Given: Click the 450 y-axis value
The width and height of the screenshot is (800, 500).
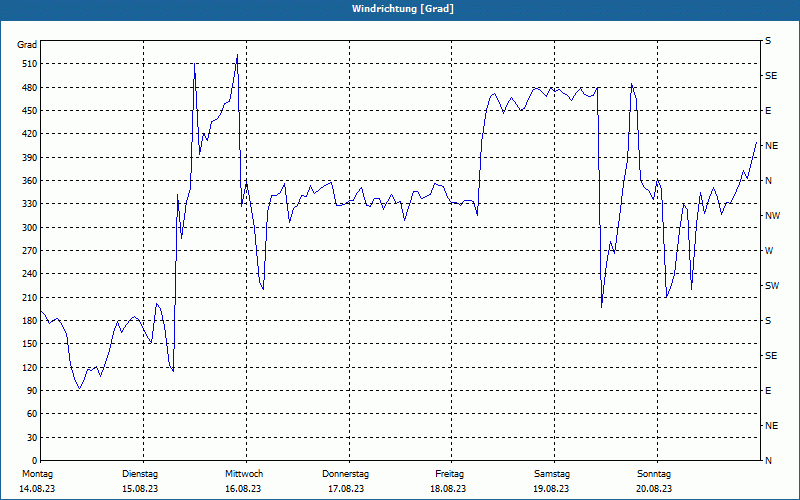Looking at the screenshot, I should [x=30, y=111].
